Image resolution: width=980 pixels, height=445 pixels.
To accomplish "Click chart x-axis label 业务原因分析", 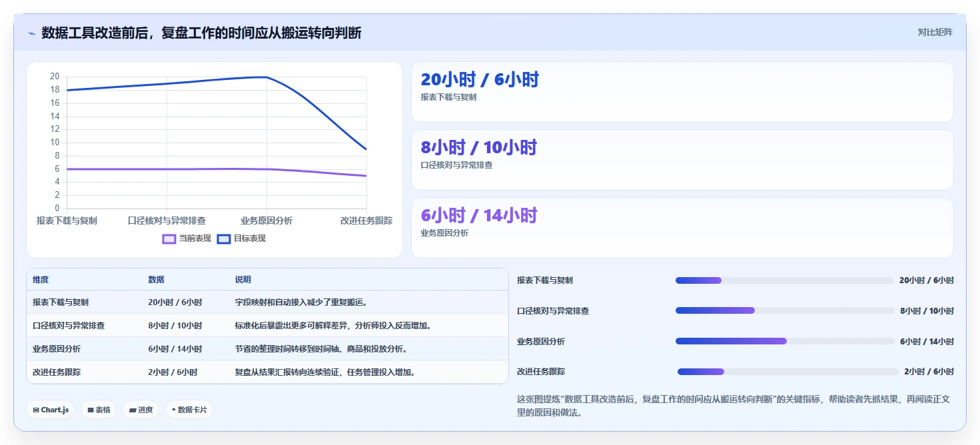I will 266,221.
